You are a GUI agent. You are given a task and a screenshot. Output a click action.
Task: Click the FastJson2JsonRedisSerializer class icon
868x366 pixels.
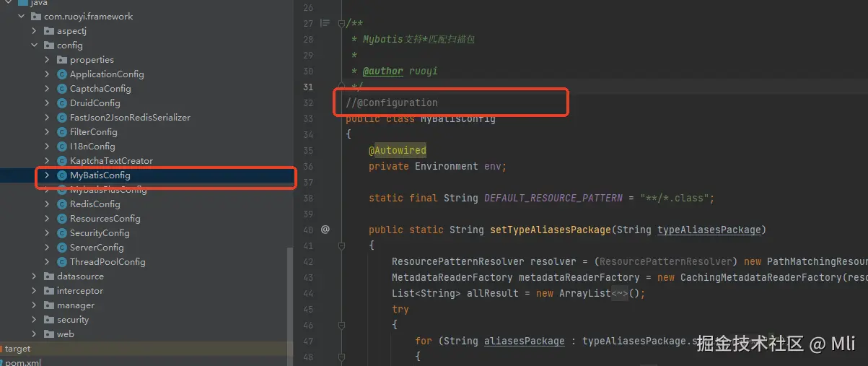click(62, 117)
